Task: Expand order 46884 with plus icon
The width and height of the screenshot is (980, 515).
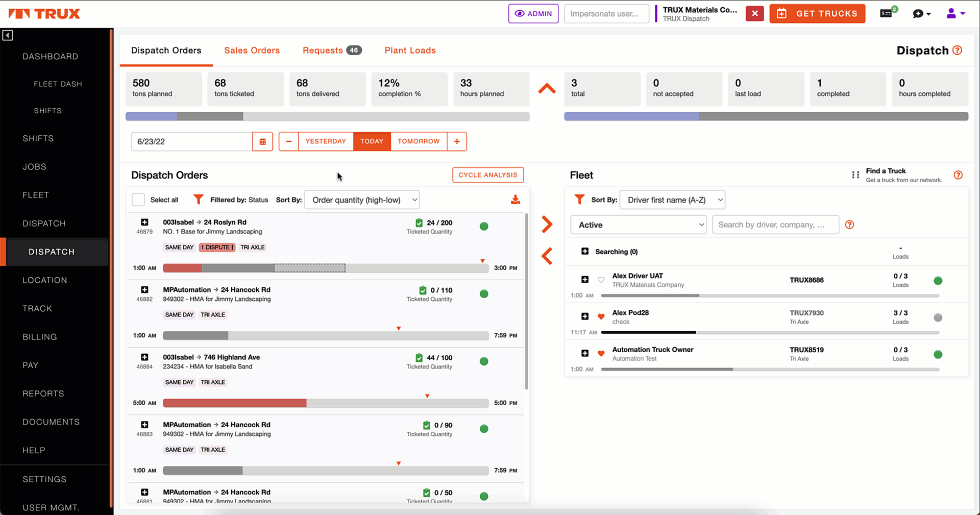Action: tap(144, 357)
